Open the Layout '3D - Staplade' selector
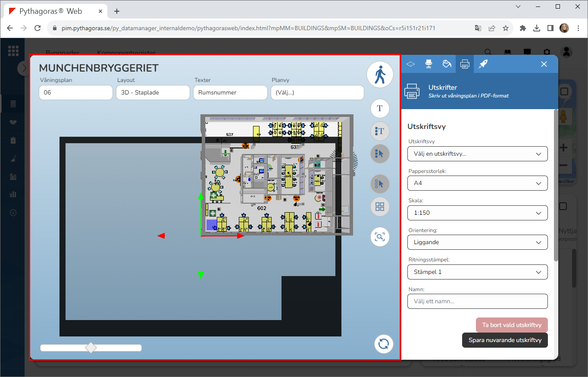Image resolution: width=588 pixels, height=377 pixels. (153, 92)
